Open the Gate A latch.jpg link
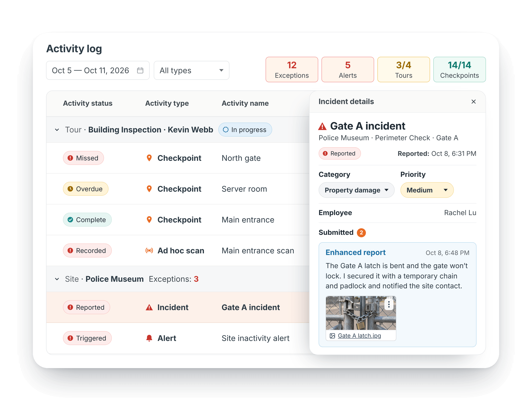Image resolution: width=532 pixels, height=401 pixels. coord(359,336)
